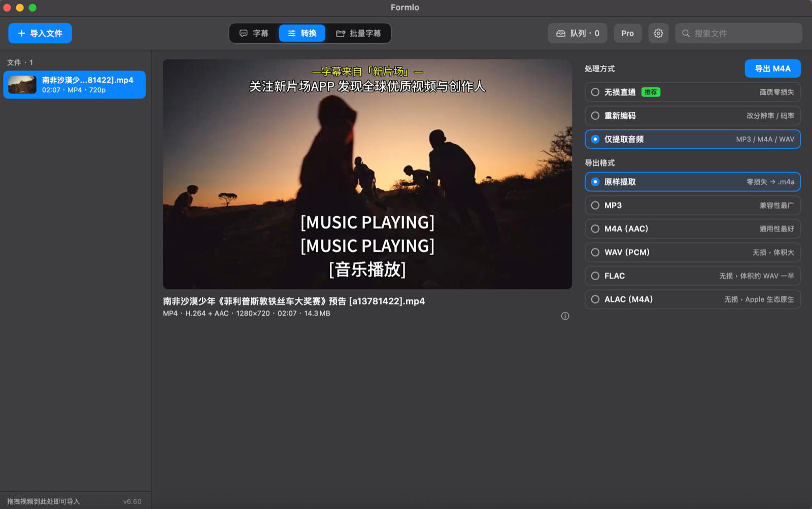Click the metadata line starting with MP4 · H.264 + AAC

pos(247,314)
